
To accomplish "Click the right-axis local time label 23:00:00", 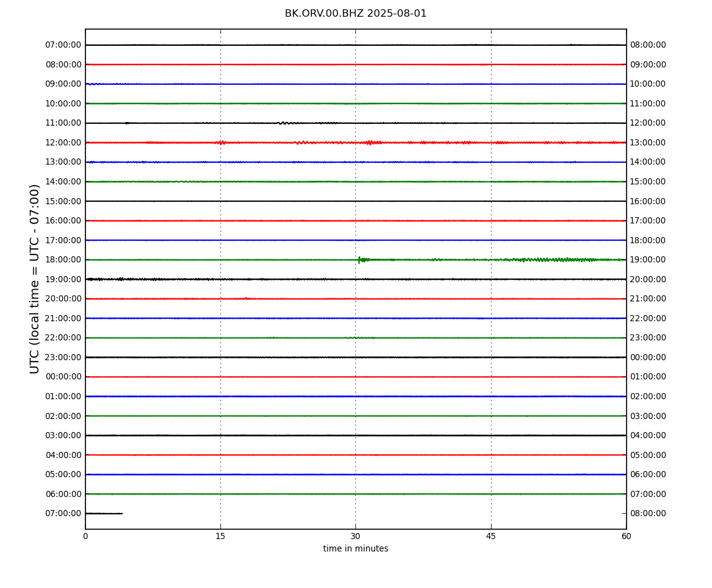I will click(x=648, y=338).
